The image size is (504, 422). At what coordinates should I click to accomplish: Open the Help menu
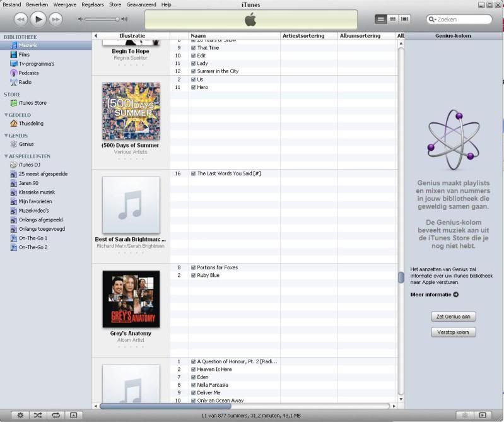point(166,4)
